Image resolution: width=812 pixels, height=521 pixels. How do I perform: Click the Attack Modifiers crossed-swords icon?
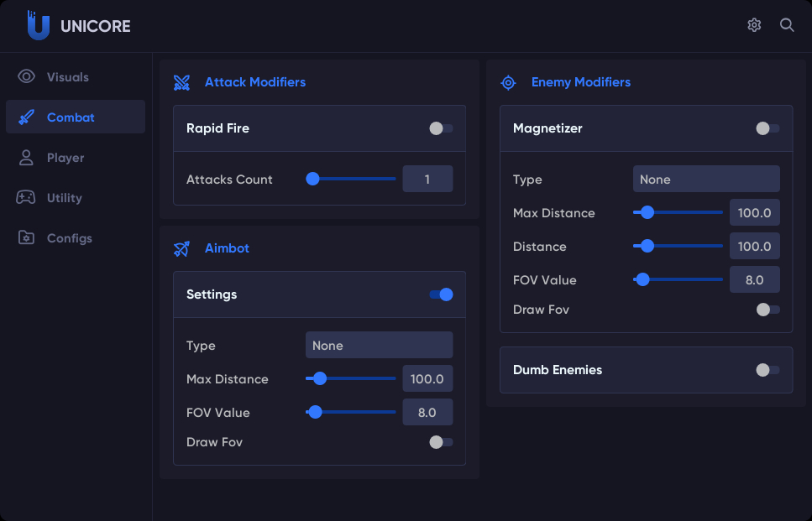tap(181, 82)
